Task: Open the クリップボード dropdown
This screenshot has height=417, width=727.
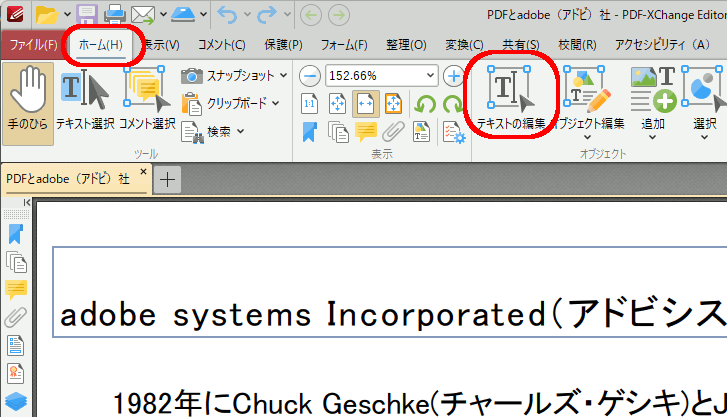Action: tap(230, 103)
